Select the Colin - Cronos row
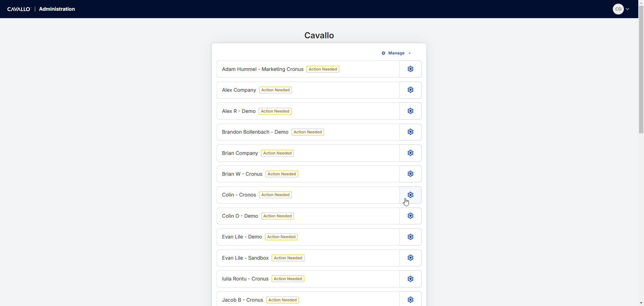The image size is (644, 306). click(x=308, y=195)
